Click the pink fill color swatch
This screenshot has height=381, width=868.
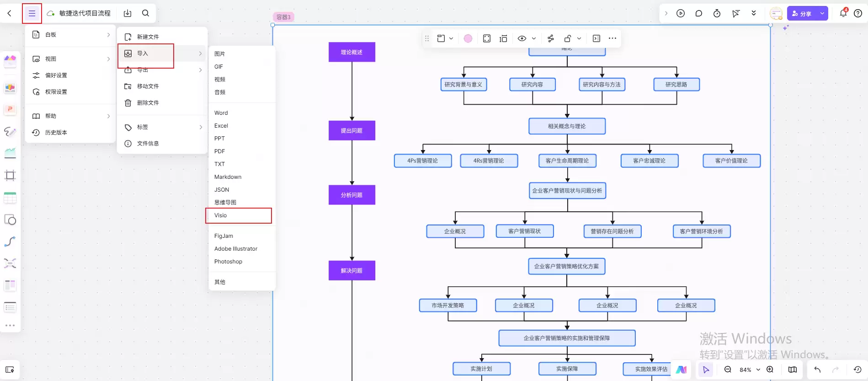[x=468, y=38]
